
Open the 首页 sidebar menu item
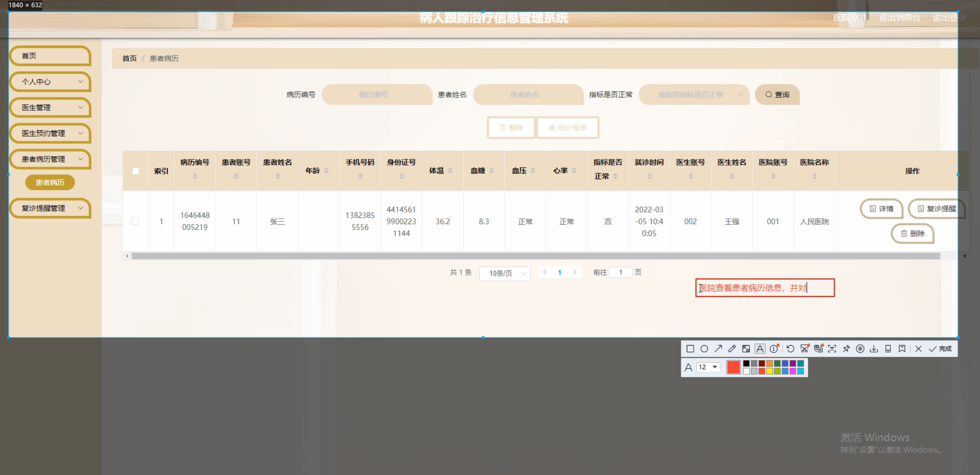[x=50, y=56]
